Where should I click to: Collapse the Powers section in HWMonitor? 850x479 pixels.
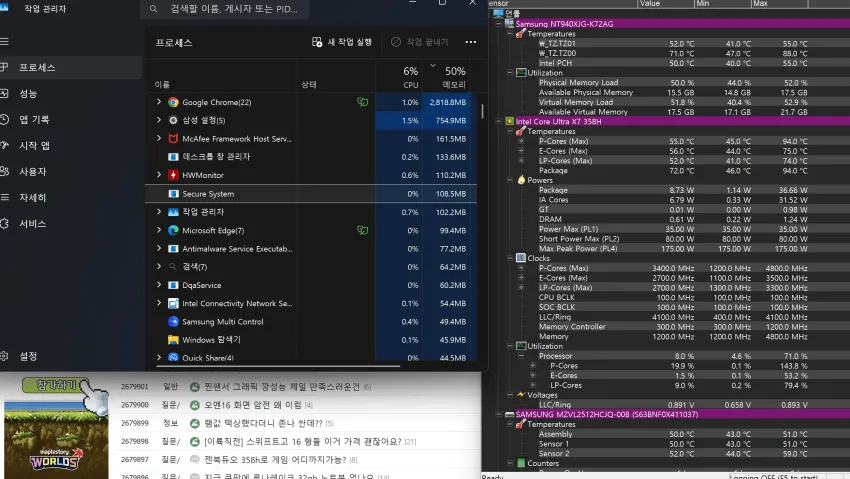click(510, 180)
